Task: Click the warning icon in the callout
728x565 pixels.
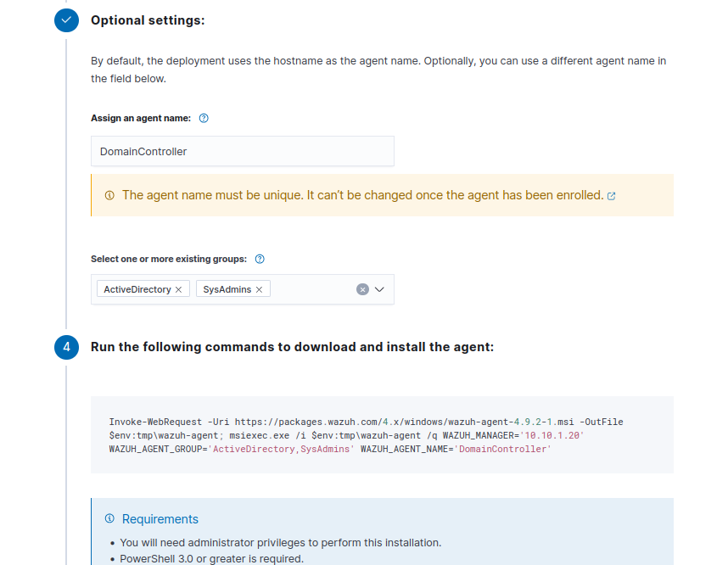Action: click(x=109, y=195)
